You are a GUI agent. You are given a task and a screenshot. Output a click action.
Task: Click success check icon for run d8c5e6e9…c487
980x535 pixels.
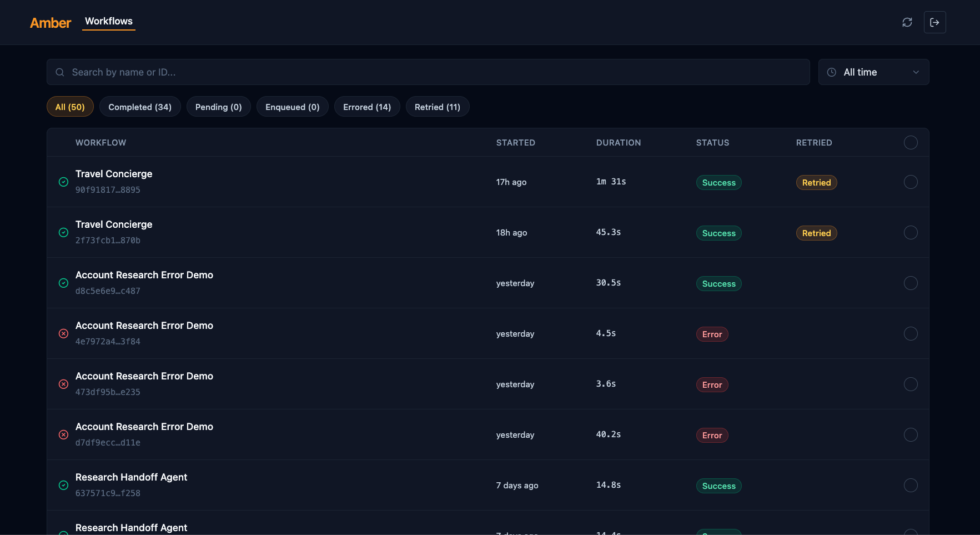tap(64, 283)
